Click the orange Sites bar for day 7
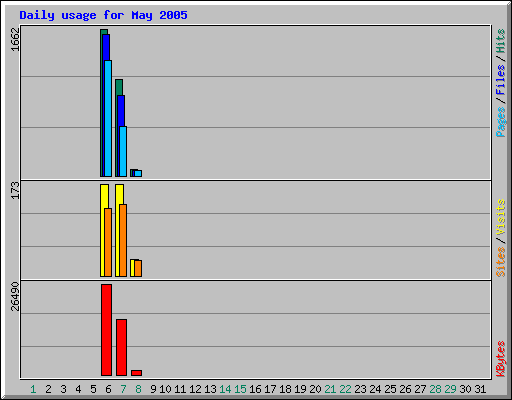 (x=123, y=240)
